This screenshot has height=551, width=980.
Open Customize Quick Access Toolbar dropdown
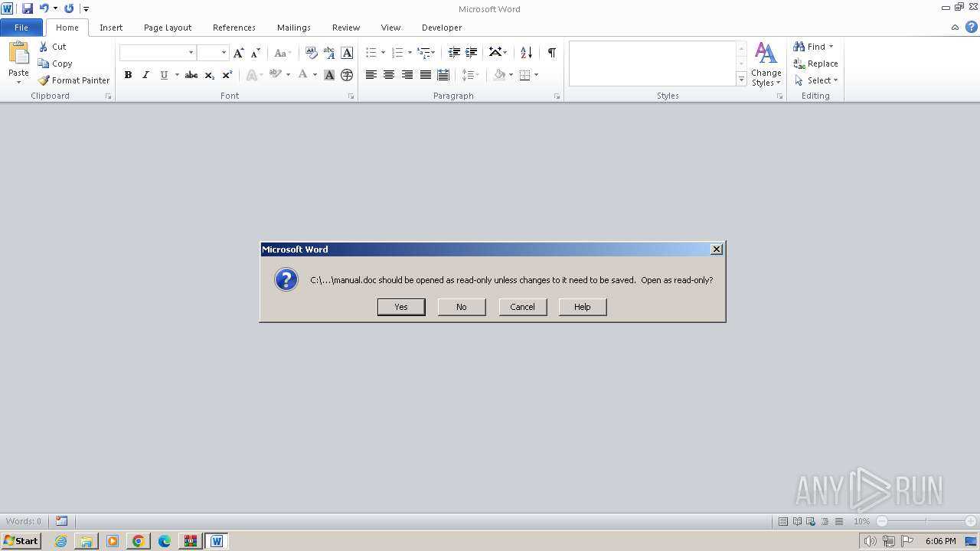pos(86,8)
